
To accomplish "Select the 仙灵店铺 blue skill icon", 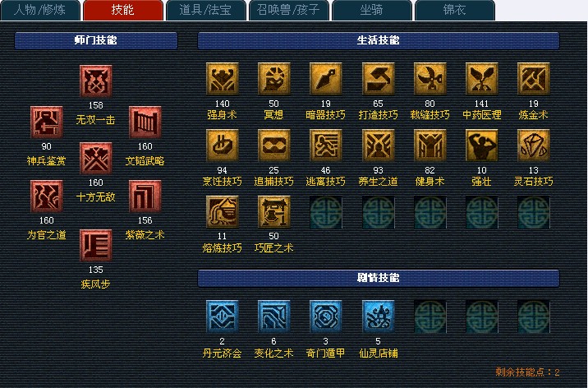I will 378,316.
